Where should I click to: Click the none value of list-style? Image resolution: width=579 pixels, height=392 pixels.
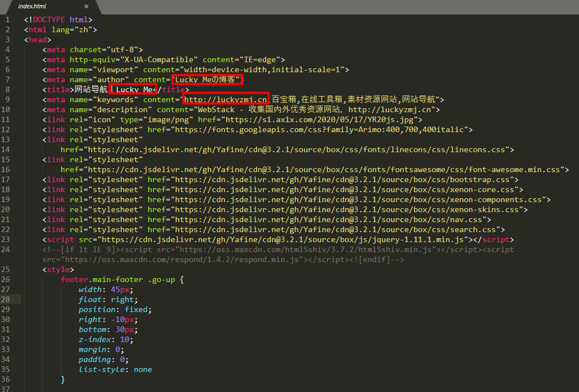[x=143, y=369]
